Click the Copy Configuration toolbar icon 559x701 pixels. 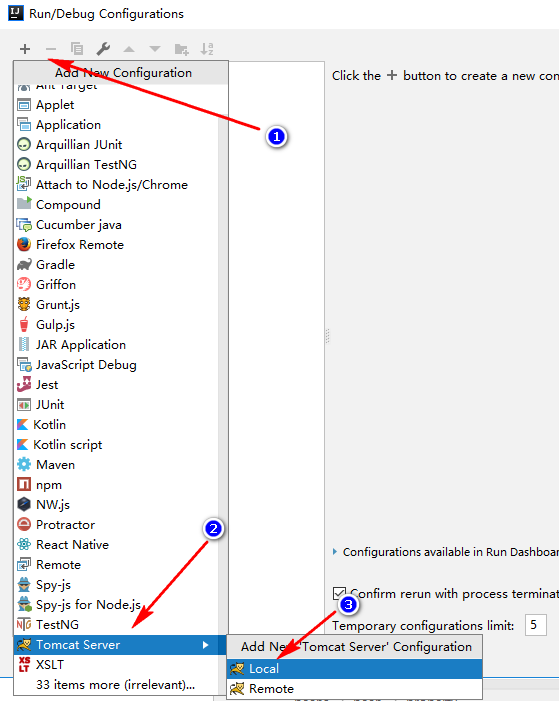coord(77,49)
